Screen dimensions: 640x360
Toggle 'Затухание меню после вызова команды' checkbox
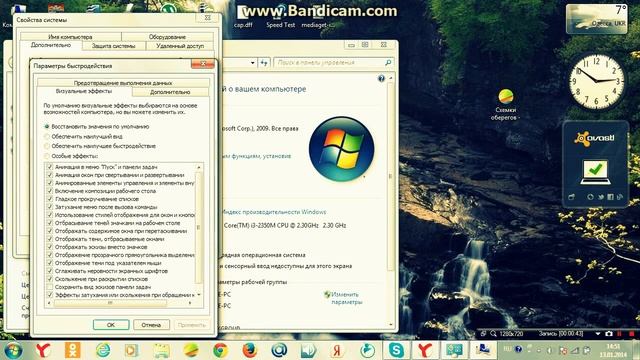(x=50, y=207)
